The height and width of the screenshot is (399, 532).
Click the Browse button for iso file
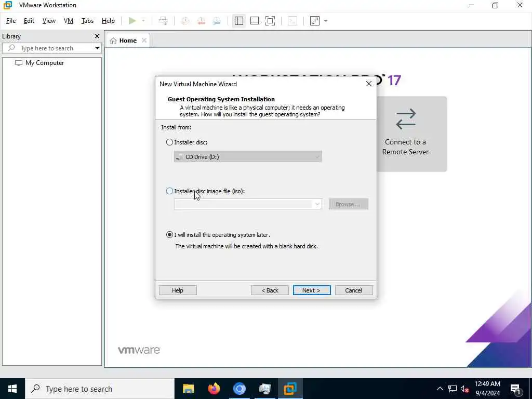[348, 204]
